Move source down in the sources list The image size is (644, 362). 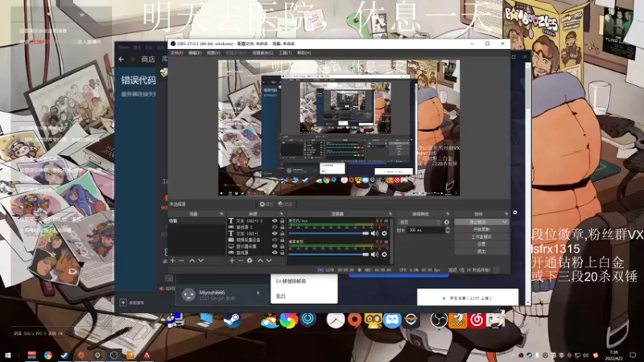[269, 261]
